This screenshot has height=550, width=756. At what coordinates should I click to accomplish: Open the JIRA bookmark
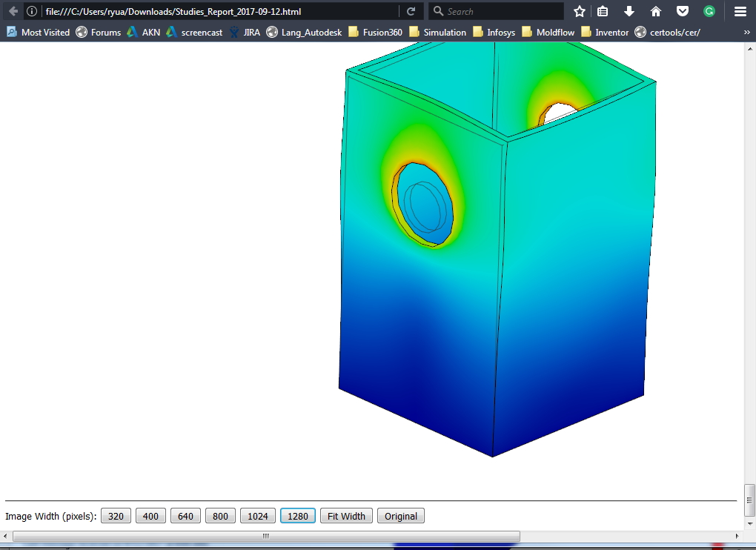245,33
